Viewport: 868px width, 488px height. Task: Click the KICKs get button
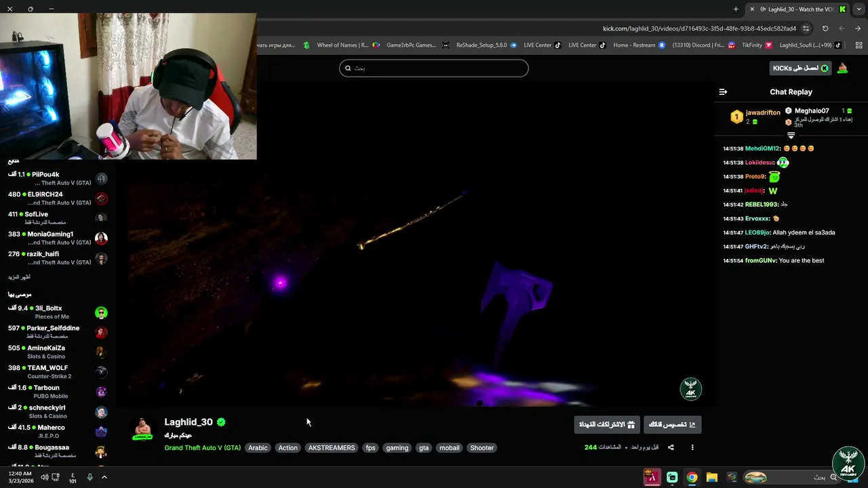click(800, 68)
